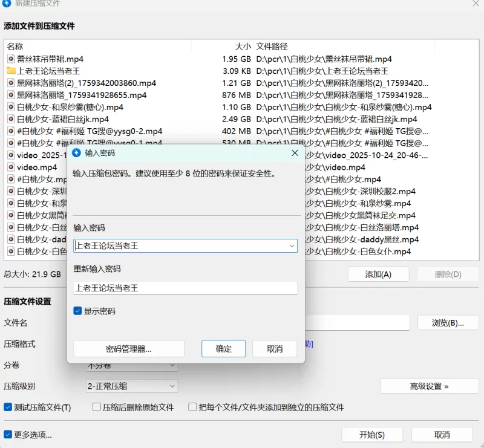Click the 1.95 GB size cell
484x448 pixels.
pyautogui.click(x=237, y=59)
